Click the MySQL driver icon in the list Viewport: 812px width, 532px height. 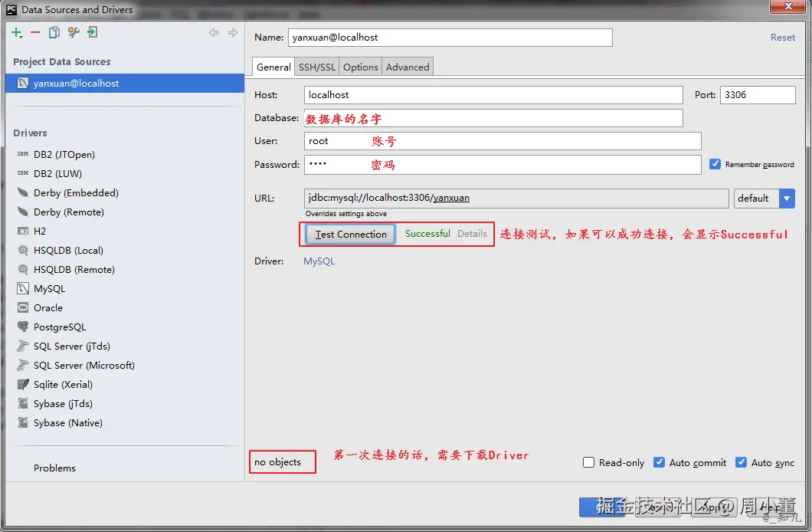(23, 288)
